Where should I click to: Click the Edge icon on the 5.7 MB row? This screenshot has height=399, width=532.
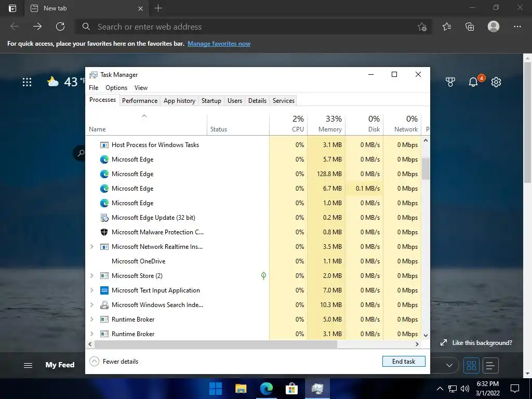click(104, 159)
